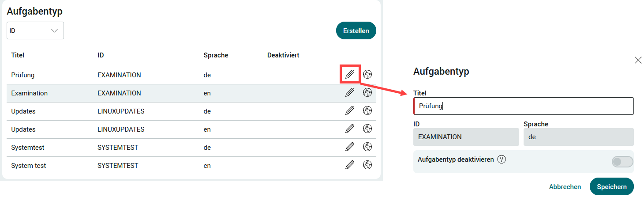644x205 pixels.
Task: Close the Aufgabentyp edit panel
Action: 638,60
